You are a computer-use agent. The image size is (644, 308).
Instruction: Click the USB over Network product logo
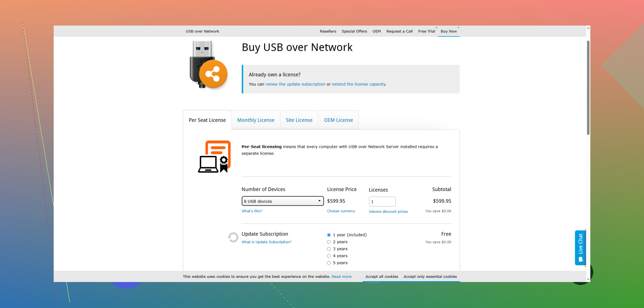(x=208, y=65)
